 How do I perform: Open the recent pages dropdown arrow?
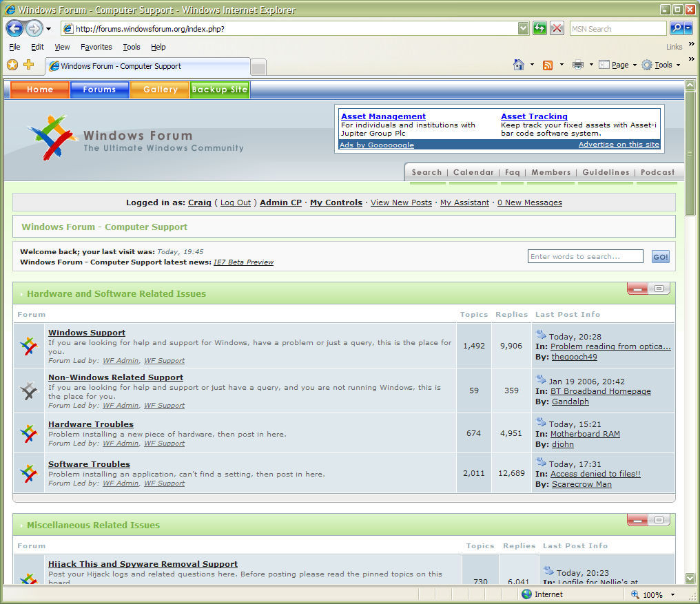tap(48, 29)
